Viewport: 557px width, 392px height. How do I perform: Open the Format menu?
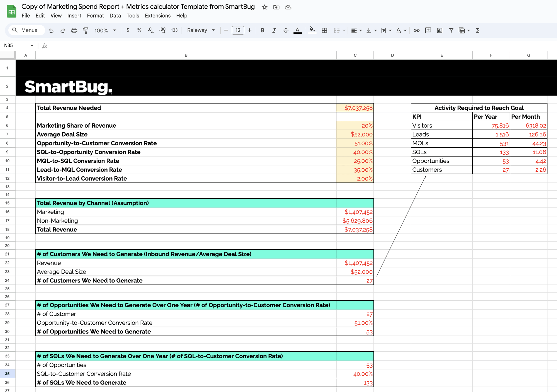tap(95, 16)
